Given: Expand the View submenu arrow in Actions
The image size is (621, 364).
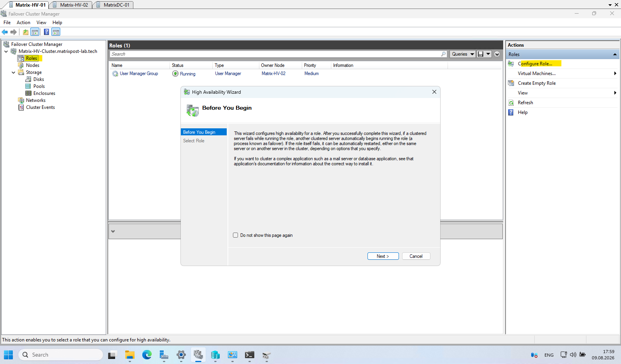Looking at the screenshot, I should [615, 93].
